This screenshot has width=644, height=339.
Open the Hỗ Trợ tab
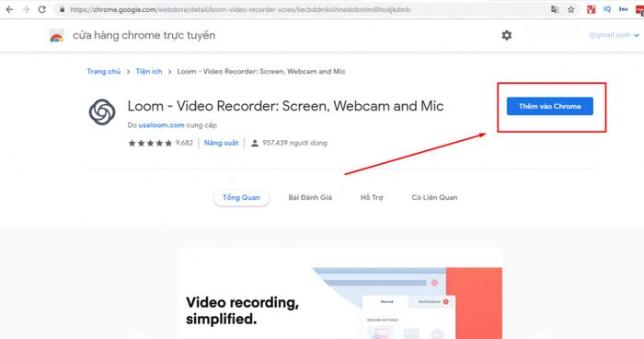tap(372, 197)
